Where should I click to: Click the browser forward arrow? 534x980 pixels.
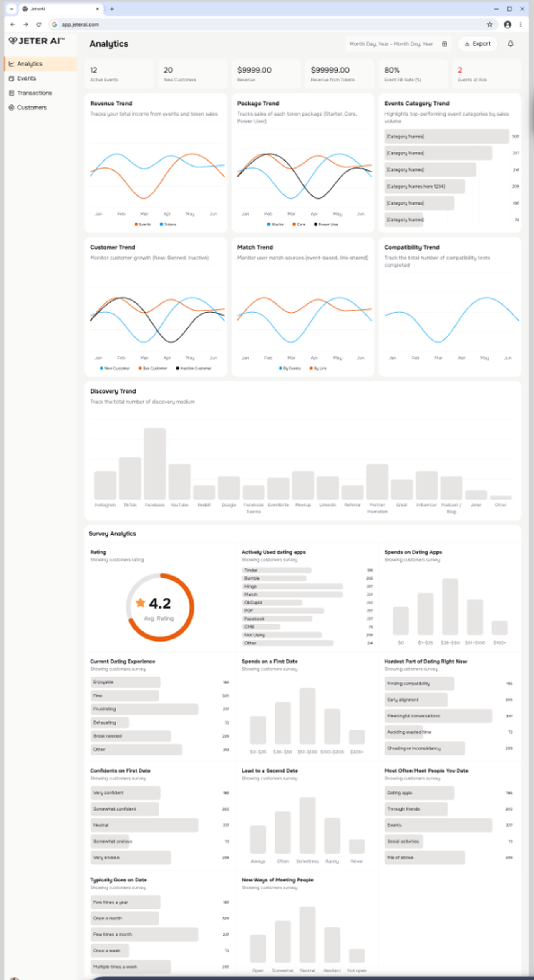coord(26,25)
